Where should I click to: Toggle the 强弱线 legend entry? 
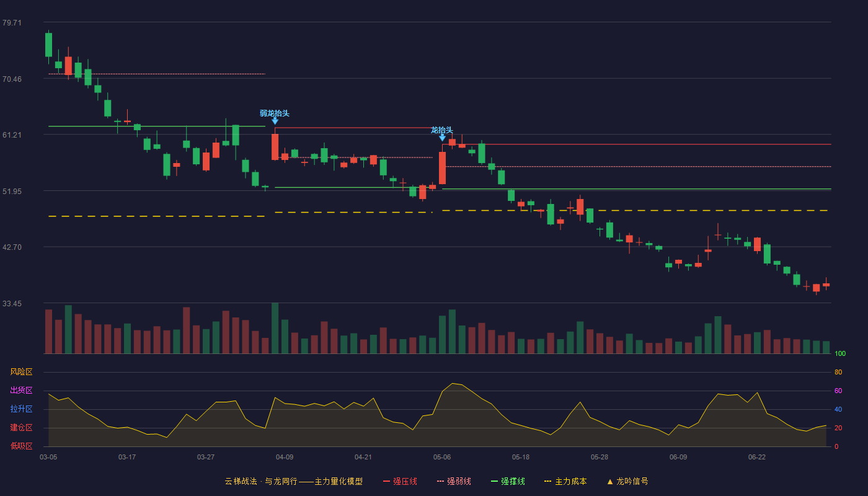point(454,481)
